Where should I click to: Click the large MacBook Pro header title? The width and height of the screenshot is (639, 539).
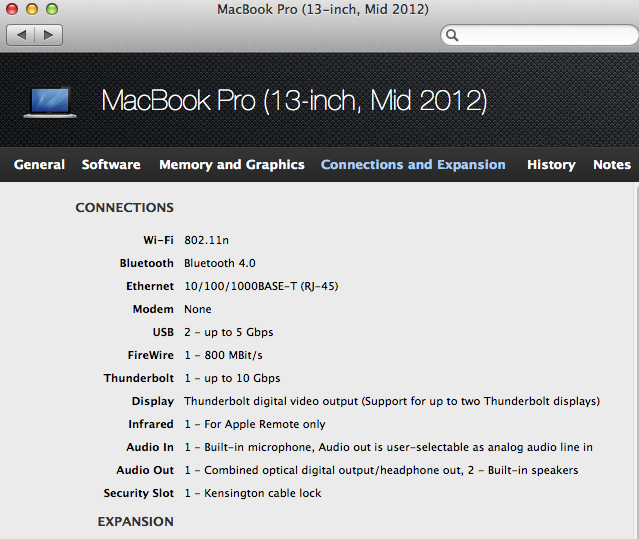point(294,101)
